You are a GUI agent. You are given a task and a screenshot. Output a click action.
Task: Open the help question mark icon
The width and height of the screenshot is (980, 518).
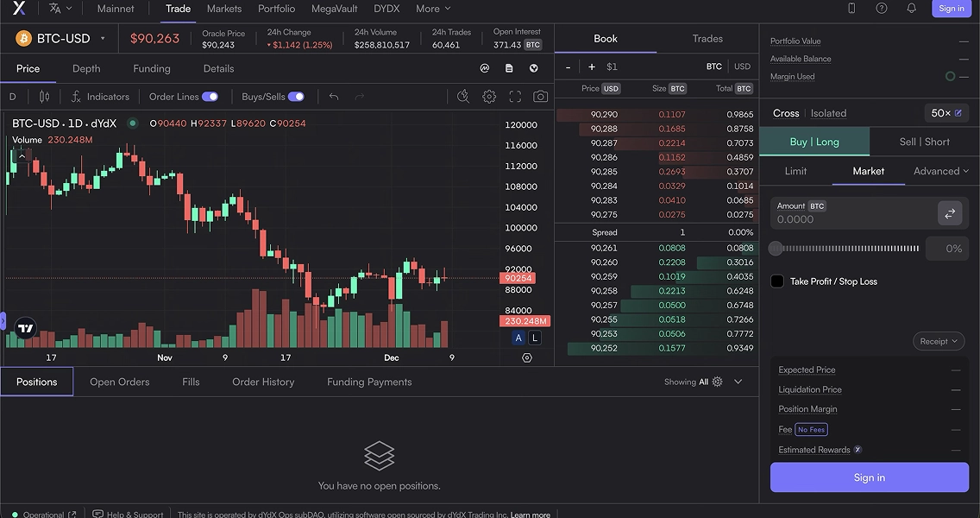[x=881, y=9]
